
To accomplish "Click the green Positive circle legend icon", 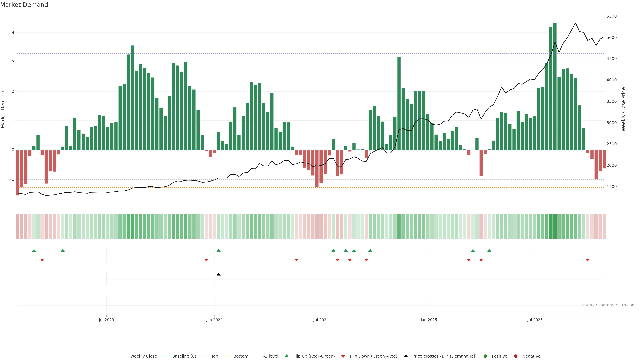I will point(485,356).
